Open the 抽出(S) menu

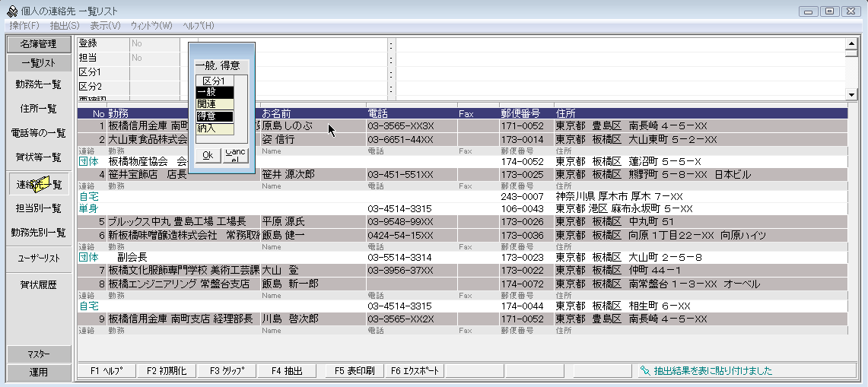click(64, 26)
